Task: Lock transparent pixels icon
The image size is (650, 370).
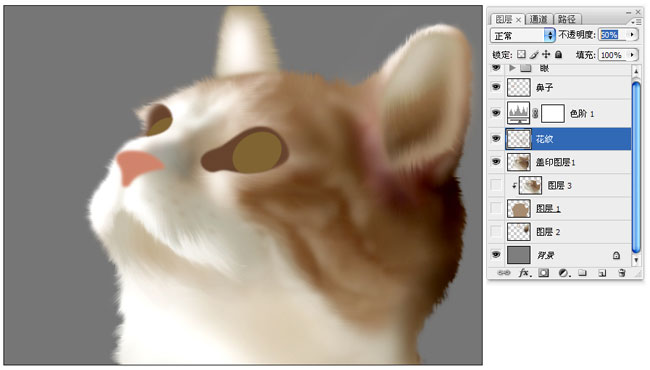Action: click(x=521, y=54)
